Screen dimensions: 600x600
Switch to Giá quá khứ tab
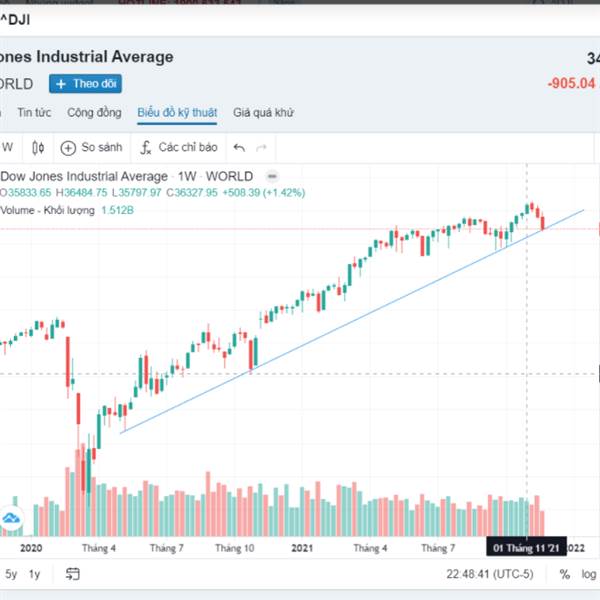263,112
